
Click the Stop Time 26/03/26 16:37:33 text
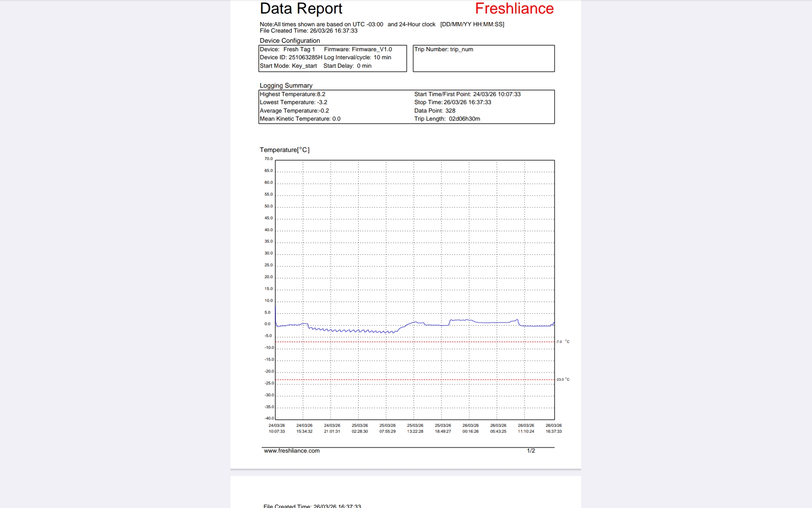452,102
